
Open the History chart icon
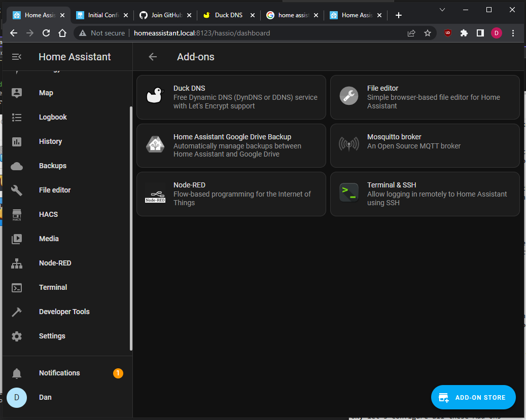coord(17,141)
